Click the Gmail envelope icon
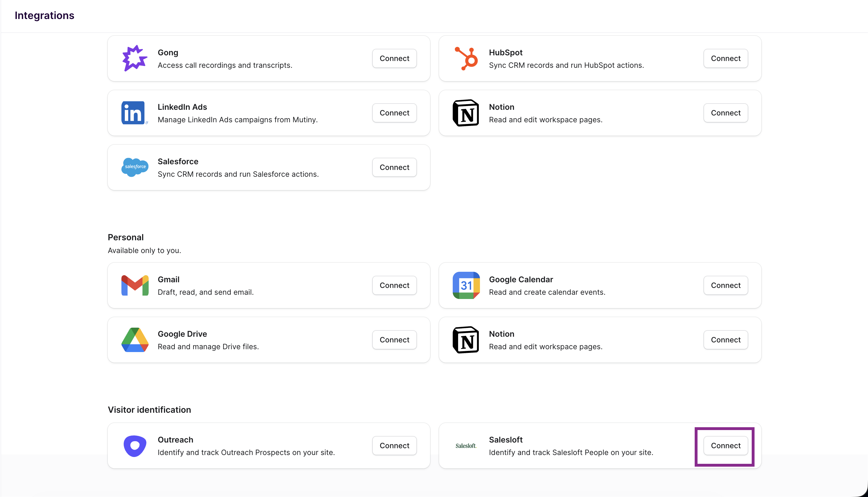 coord(135,285)
